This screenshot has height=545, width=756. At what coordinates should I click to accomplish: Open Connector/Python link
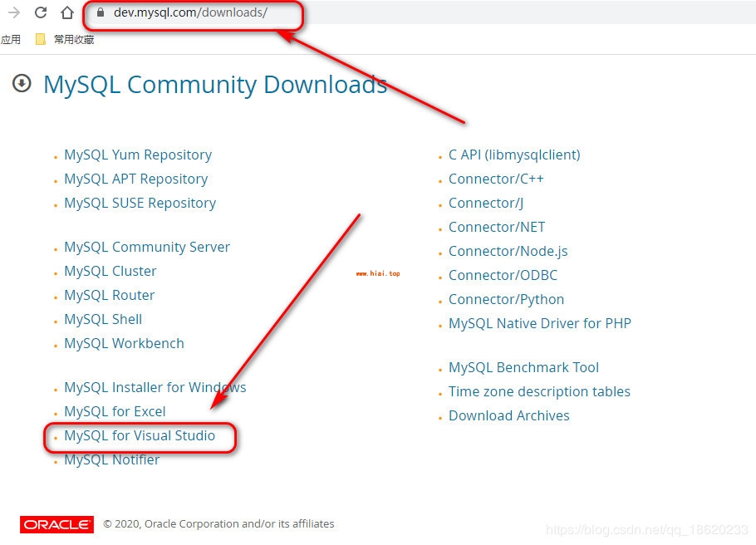click(506, 300)
